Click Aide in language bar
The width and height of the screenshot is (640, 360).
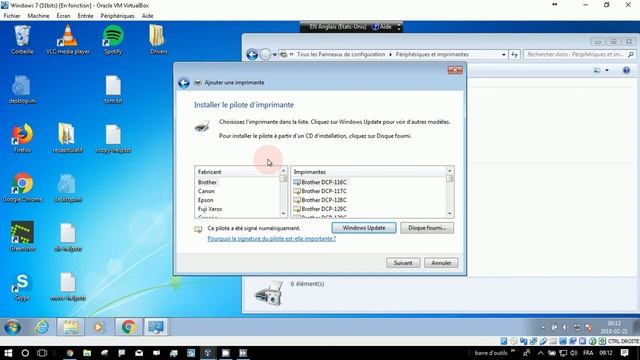tap(382, 27)
